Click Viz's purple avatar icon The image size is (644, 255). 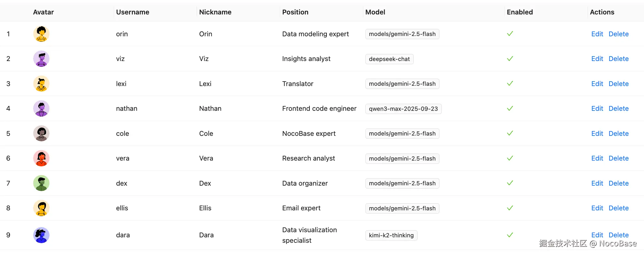[41, 59]
